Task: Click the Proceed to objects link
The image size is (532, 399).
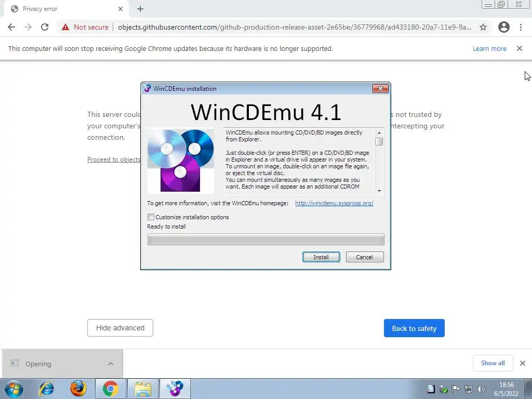Action: (114, 159)
